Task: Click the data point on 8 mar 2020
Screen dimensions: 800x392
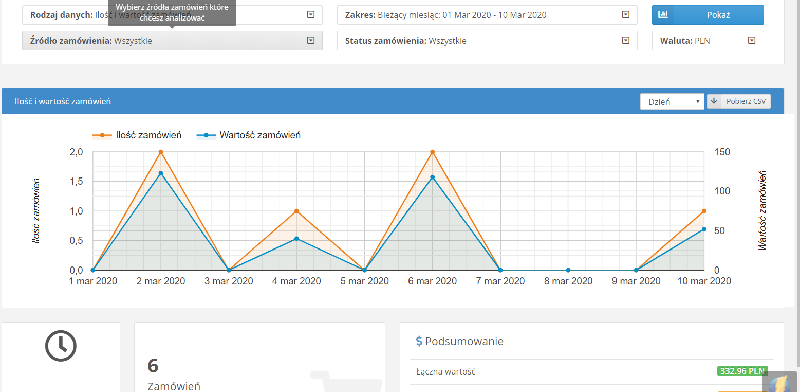Action: point(568,271)
